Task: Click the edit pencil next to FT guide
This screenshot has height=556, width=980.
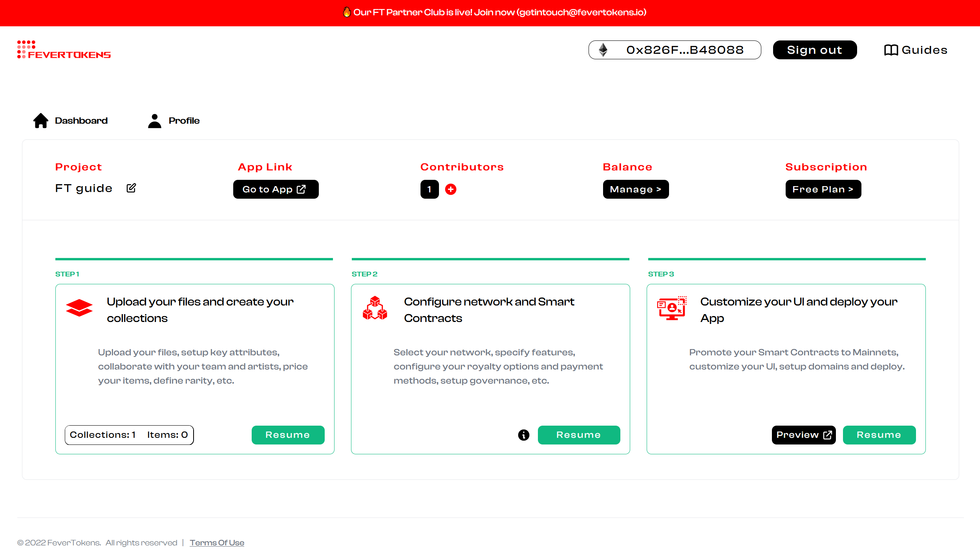Action: tap(131, 188)
